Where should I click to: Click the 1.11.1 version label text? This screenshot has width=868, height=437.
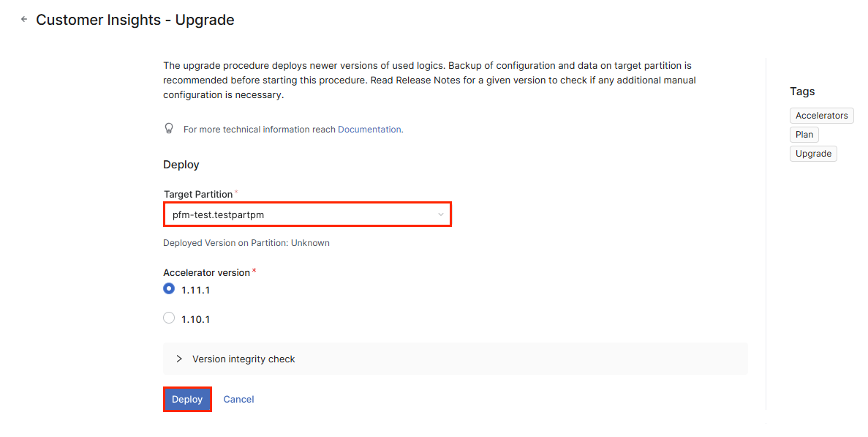pos(195,290)
